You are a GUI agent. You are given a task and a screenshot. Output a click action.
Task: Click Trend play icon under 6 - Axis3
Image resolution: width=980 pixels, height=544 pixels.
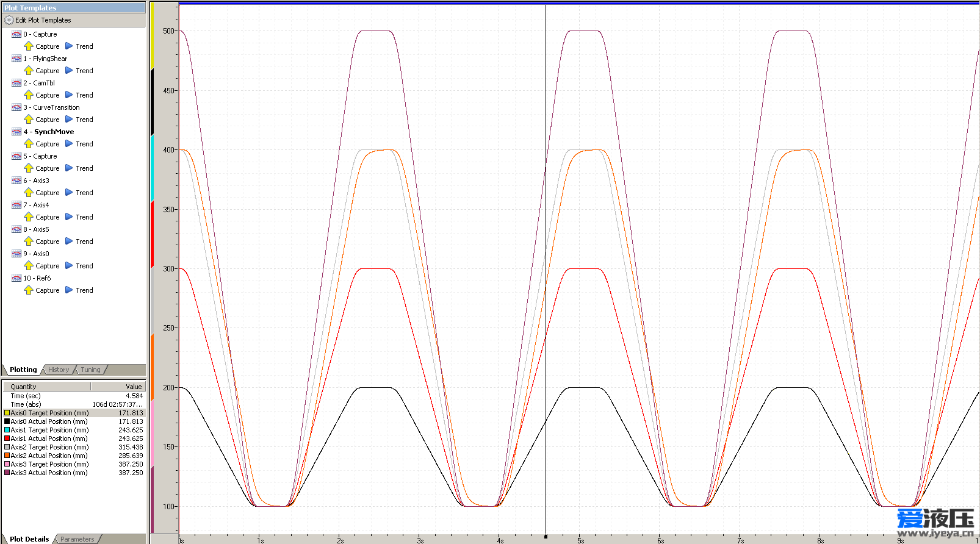(x=69, y=193)
